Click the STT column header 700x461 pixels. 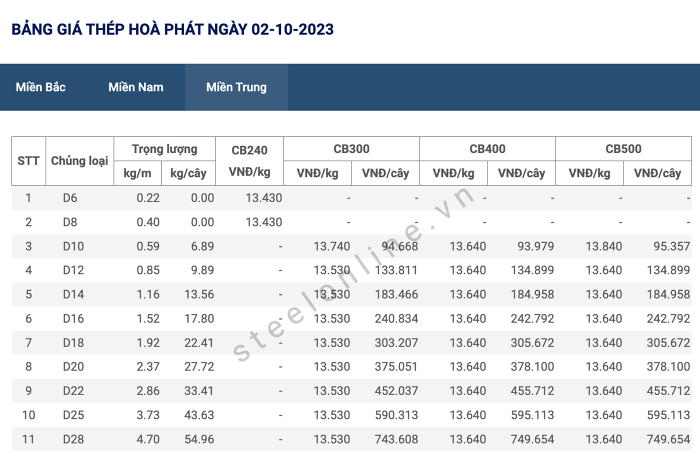click(29, 161)
